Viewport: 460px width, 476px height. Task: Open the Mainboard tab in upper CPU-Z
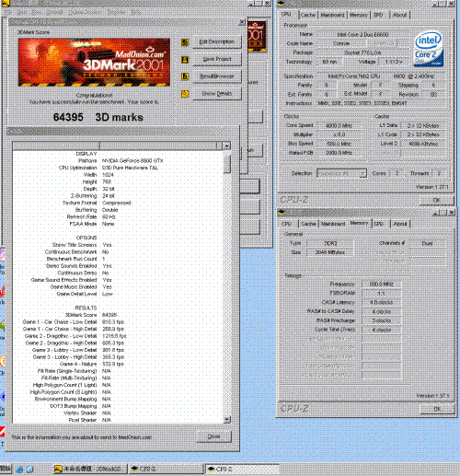tap(332, 15)
